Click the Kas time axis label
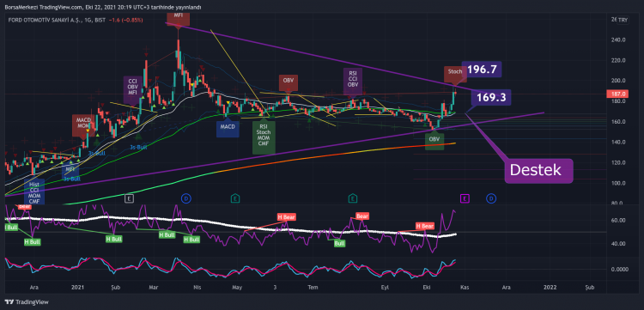 click(x=465, y=288)
